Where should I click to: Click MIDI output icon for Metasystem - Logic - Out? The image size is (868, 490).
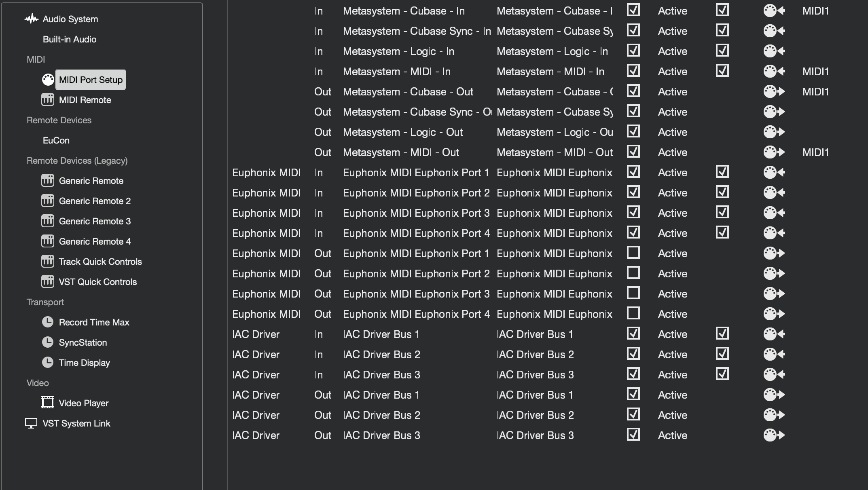[774, 132]
